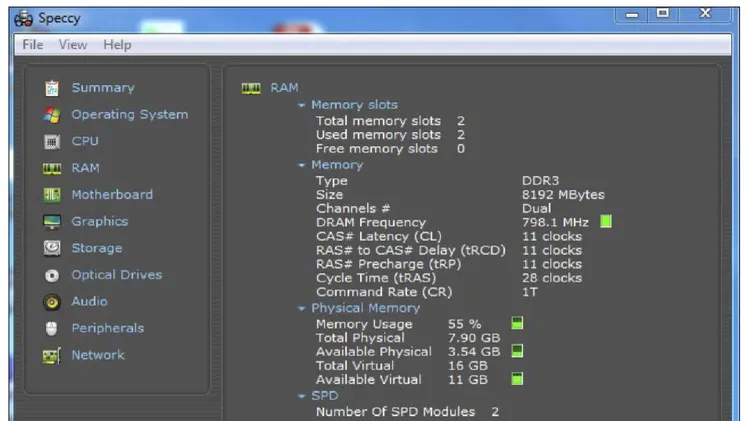Click the DDR3 type value
Screen dimensions: 750x421
pos(540,181)
